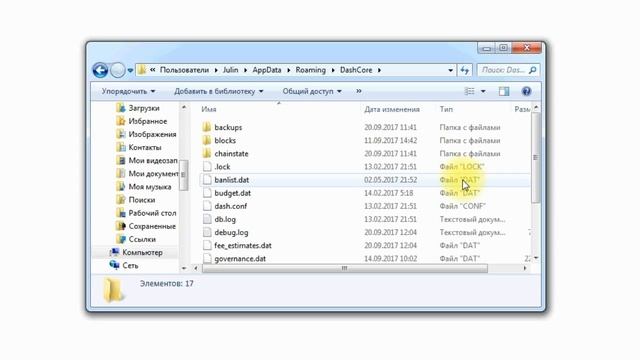Select the db.log file icon
This screenshot has width=640, height=360.
[x=207, y=219]
